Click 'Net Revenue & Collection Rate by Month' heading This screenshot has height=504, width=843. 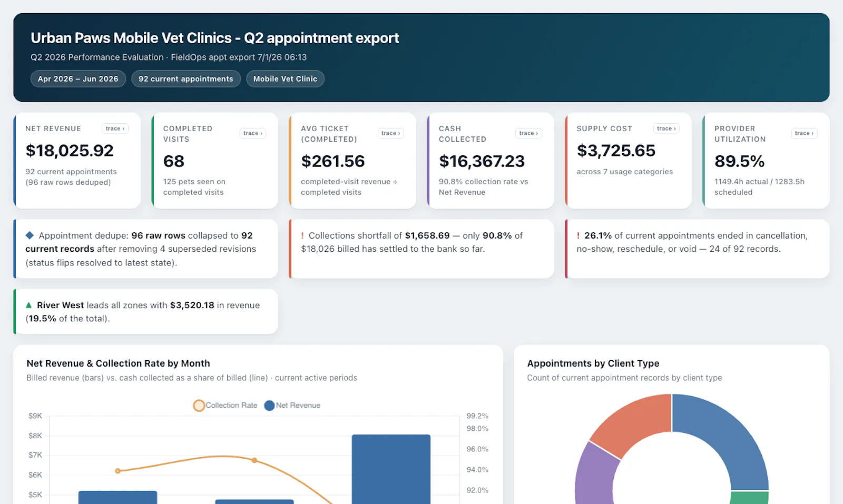pos(118,363)
